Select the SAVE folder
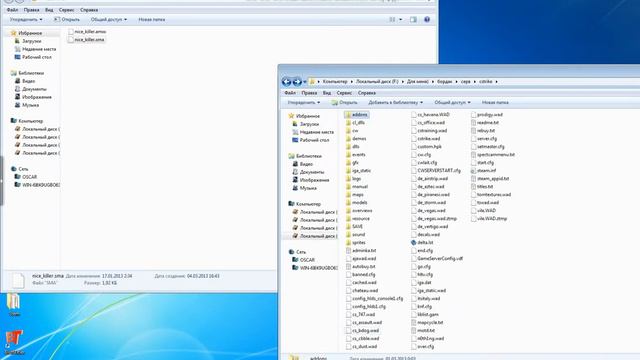Image resolution: width=640 pixels, height=360 pixels. coord(354,227)
